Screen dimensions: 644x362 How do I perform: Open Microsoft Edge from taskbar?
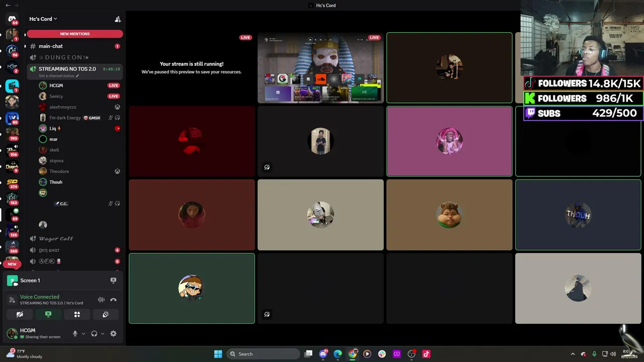click(x=338, y=354)
